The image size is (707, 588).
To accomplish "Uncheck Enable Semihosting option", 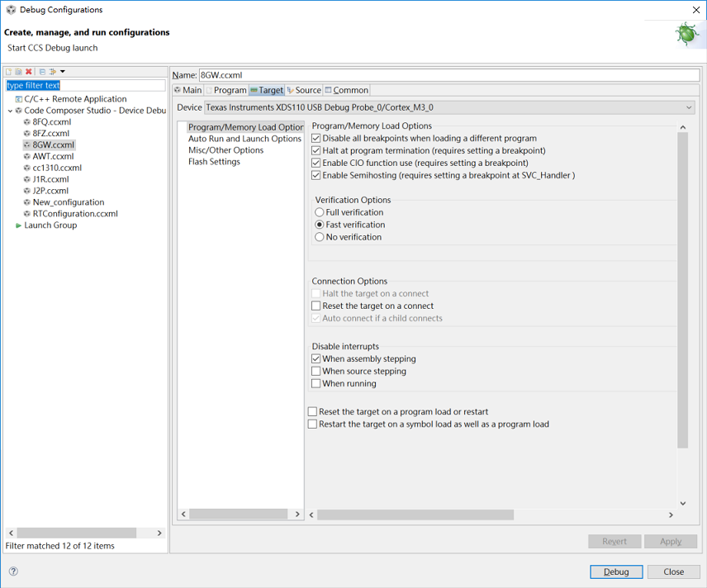I will [316, 176].
